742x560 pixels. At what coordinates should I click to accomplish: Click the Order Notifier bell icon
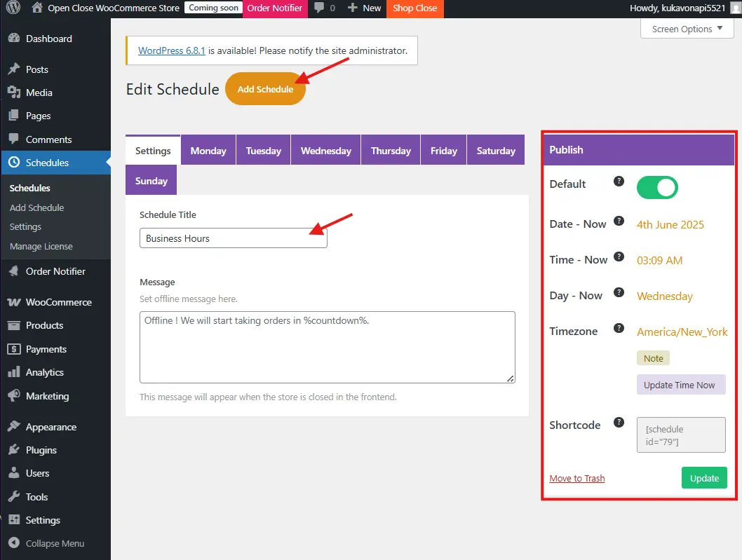tap(14, 271)
